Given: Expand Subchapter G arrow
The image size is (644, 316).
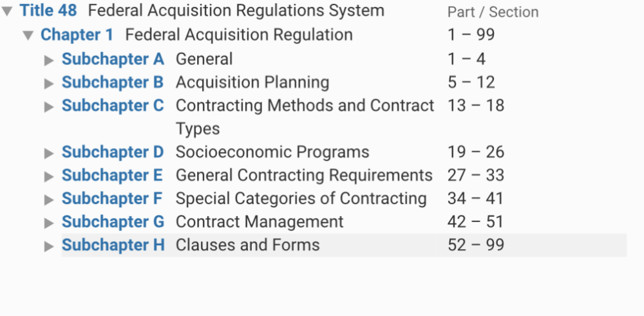Looking at the screenshot, I should tap(49, 223).
